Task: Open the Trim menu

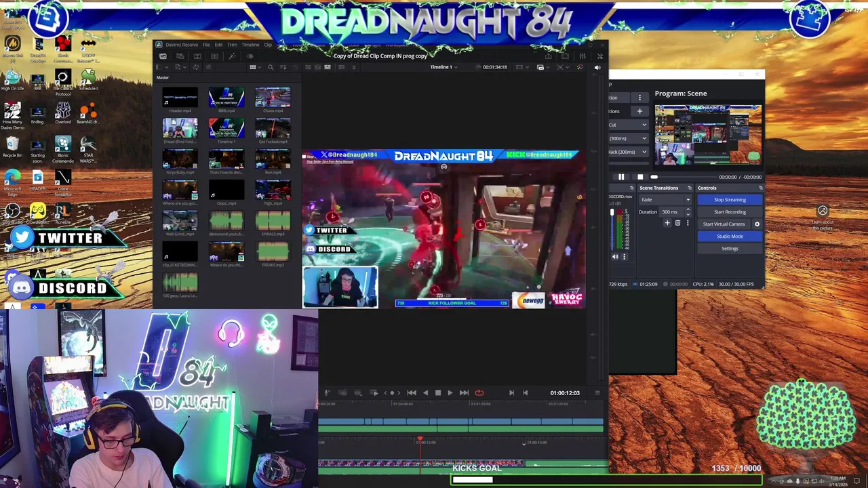Action: 232,45
